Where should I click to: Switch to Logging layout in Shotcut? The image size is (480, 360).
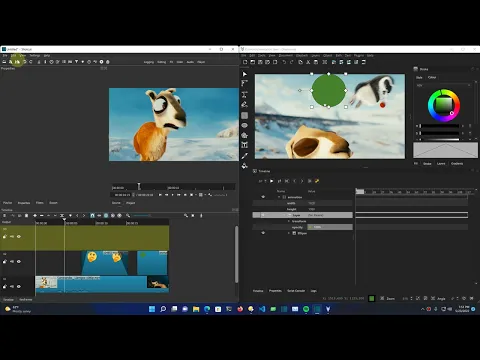(x=149, y=62)
